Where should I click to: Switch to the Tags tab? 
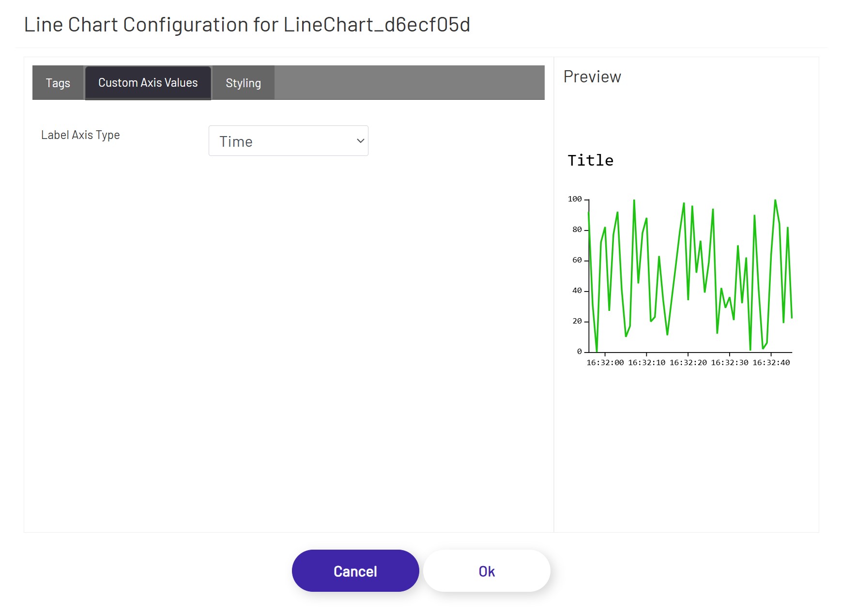(x=58, y=82)
